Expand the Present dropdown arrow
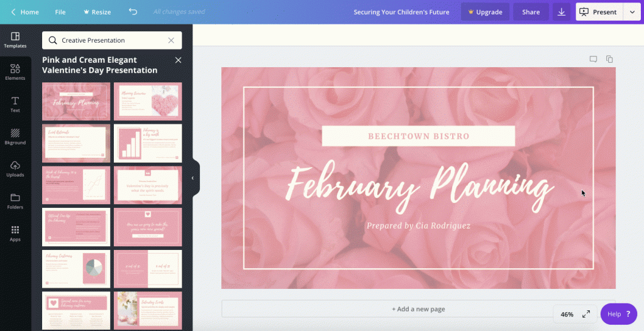The image size is (644, 331). 632,12
